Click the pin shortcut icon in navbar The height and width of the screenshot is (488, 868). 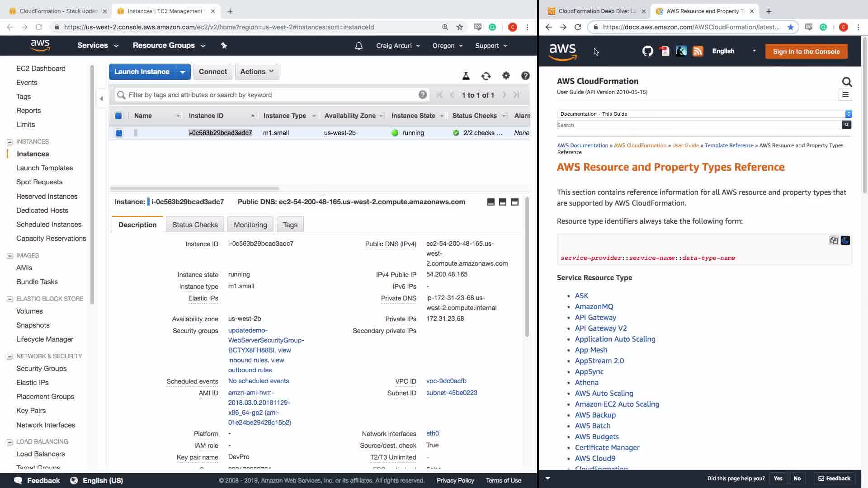click(x=224, y=45)
